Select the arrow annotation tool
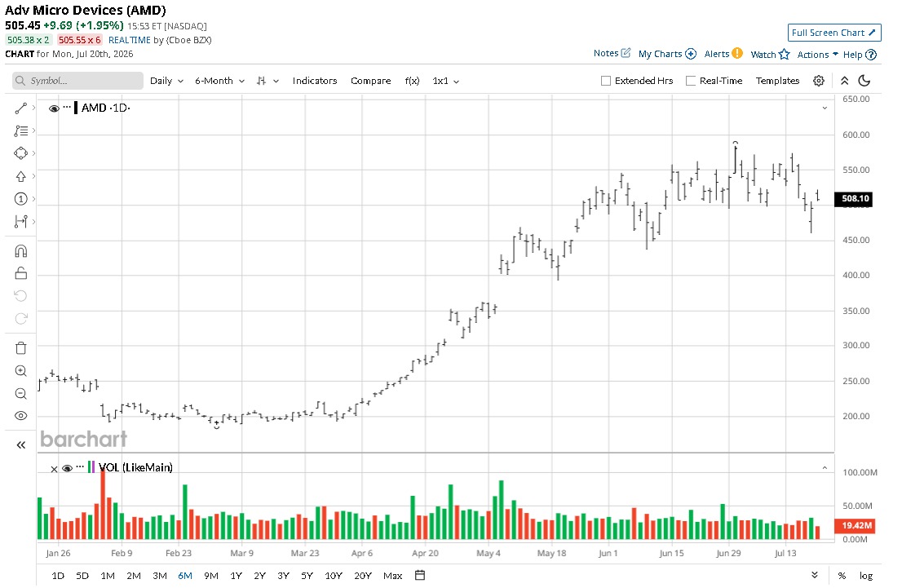 coord(20,177)
